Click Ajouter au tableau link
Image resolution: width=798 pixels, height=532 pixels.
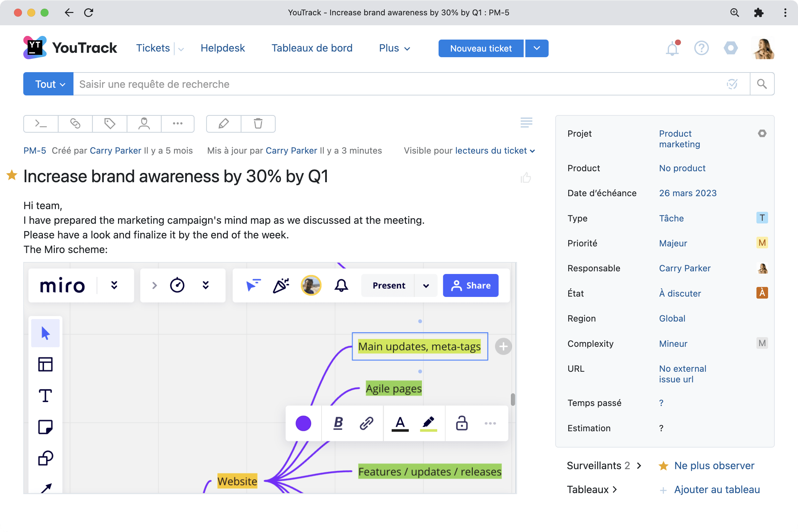click(717, 489)
